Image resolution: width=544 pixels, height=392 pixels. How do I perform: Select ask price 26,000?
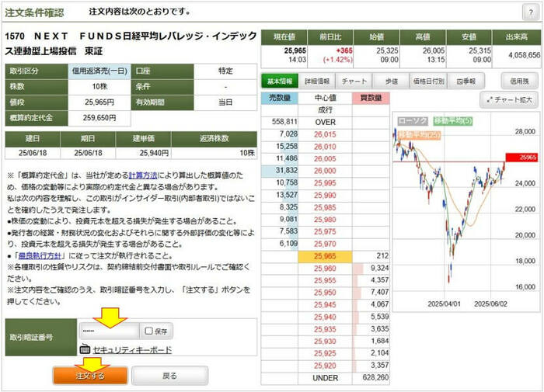point(325,171)
